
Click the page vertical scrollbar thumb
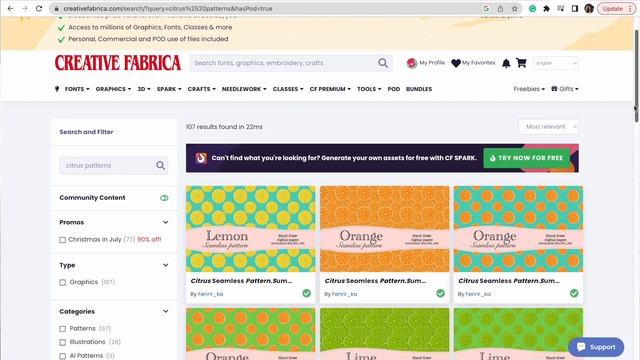[636, 76]
